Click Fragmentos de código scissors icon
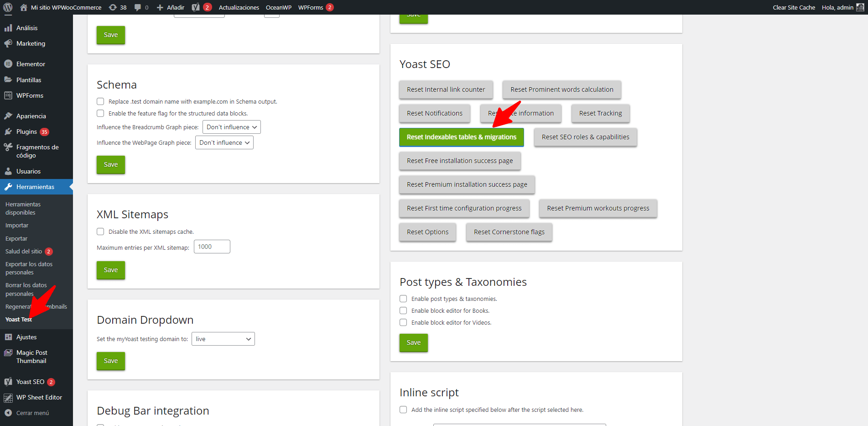The width and height of the screenshot is (868, 426). pos(8,147)
